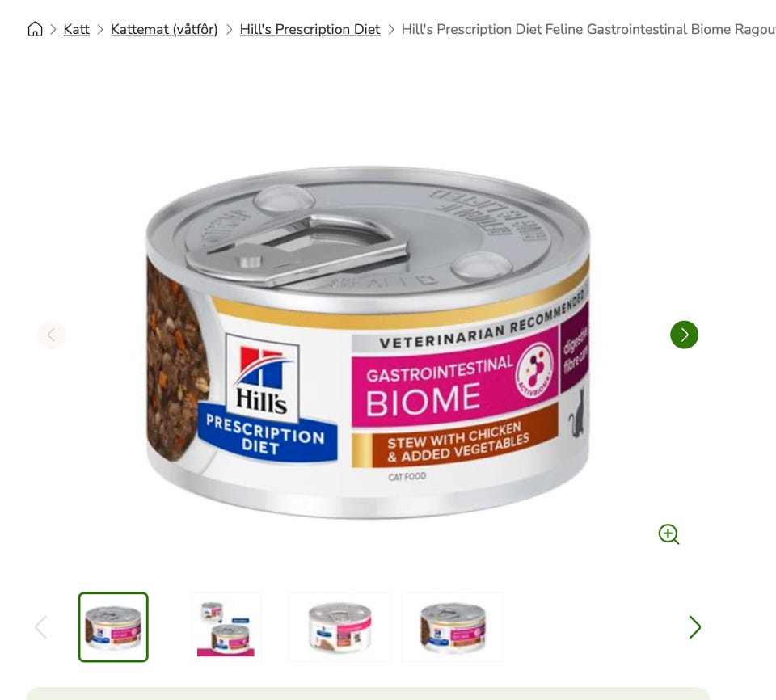Select the third thumbnail showing can's back side
This screenshot has width=776, height=700.
(339, 626)
